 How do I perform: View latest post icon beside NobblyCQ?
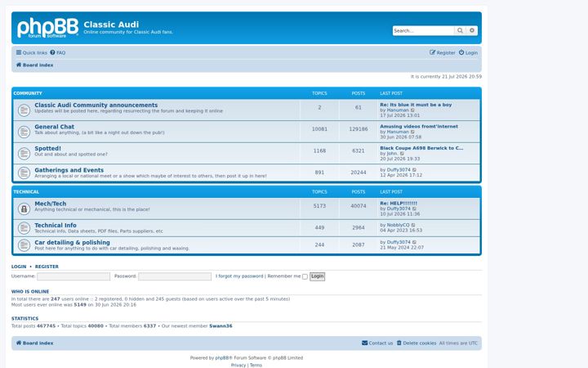coord(413,225)
